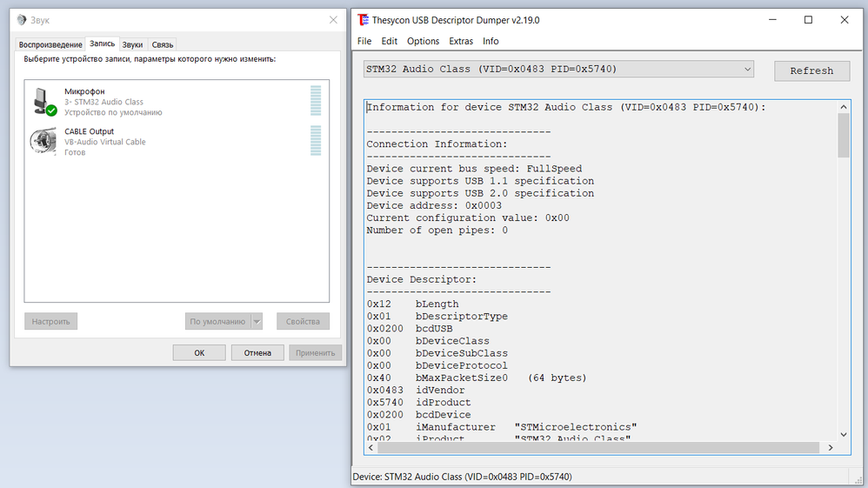Click the "0x0483 idVendor" line

click(416, 390)
